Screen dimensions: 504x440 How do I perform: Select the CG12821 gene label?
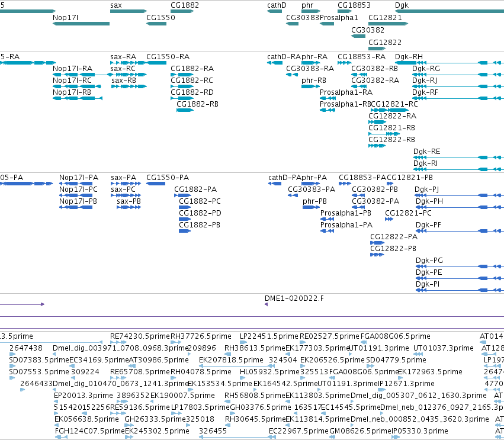[385, 17]
